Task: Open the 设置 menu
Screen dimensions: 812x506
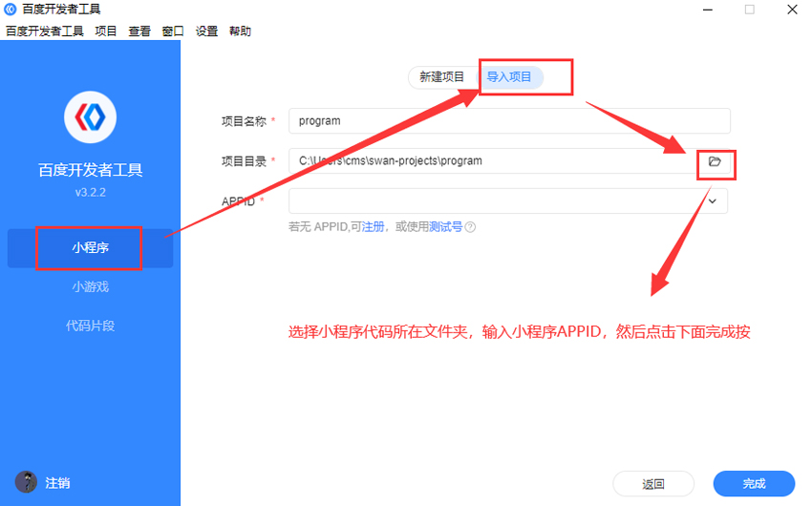Action: 206,32
